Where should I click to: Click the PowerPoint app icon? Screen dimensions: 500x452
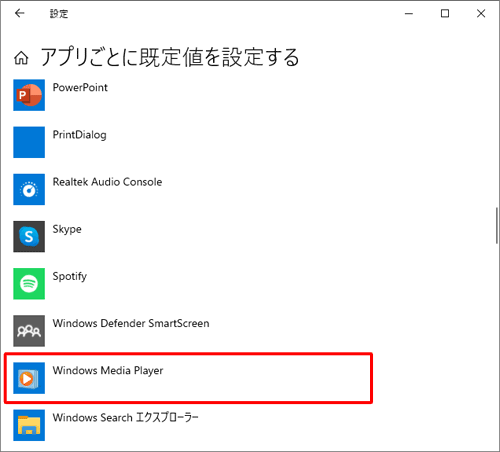[x=29, y=95]
